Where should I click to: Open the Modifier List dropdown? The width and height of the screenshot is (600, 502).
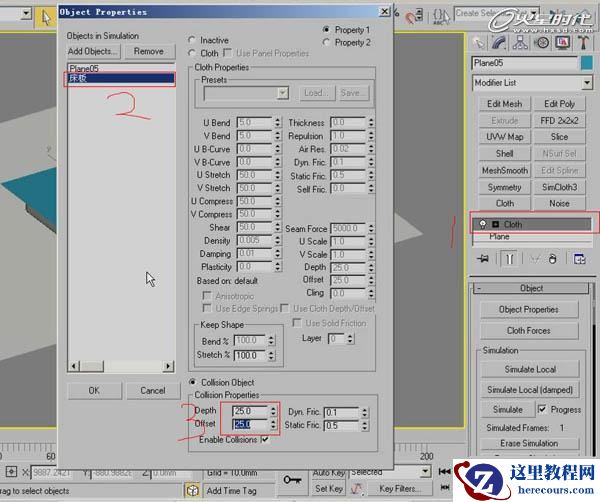click(587, 83)
